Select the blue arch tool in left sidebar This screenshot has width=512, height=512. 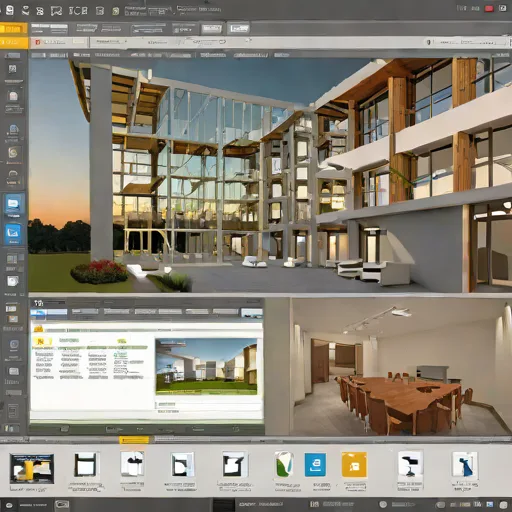coord(13,129)
